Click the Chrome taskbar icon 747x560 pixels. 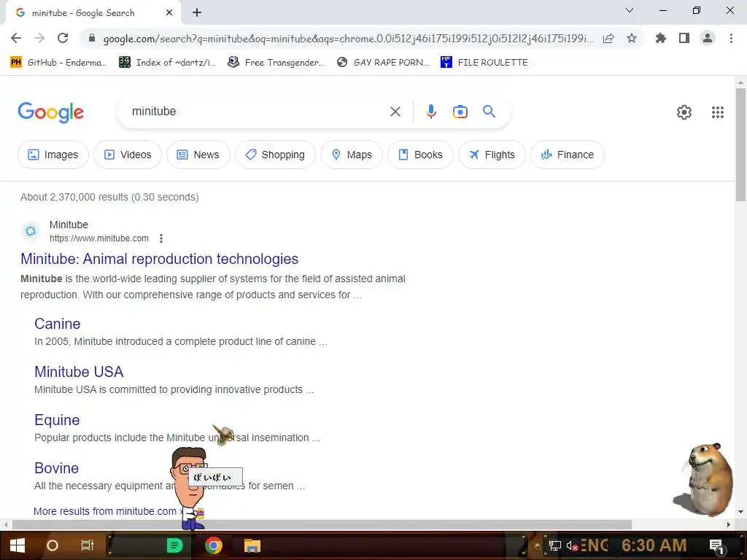[x=214, y=545]
